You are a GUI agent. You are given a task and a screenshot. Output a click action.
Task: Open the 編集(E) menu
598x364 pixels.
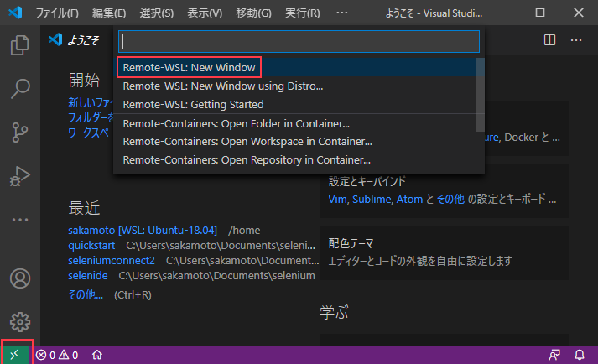109,13
